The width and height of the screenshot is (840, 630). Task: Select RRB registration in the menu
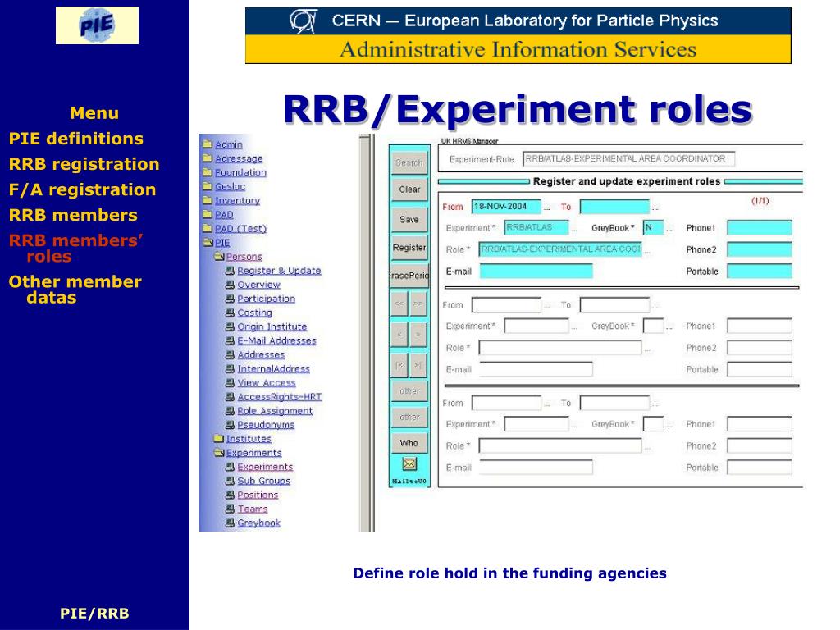(x=84, y=164)
